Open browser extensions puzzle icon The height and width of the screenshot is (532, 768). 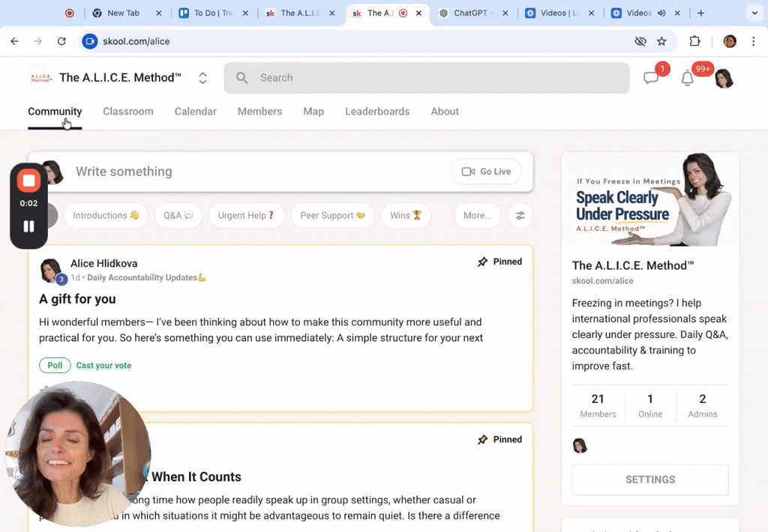click(694, 41)
